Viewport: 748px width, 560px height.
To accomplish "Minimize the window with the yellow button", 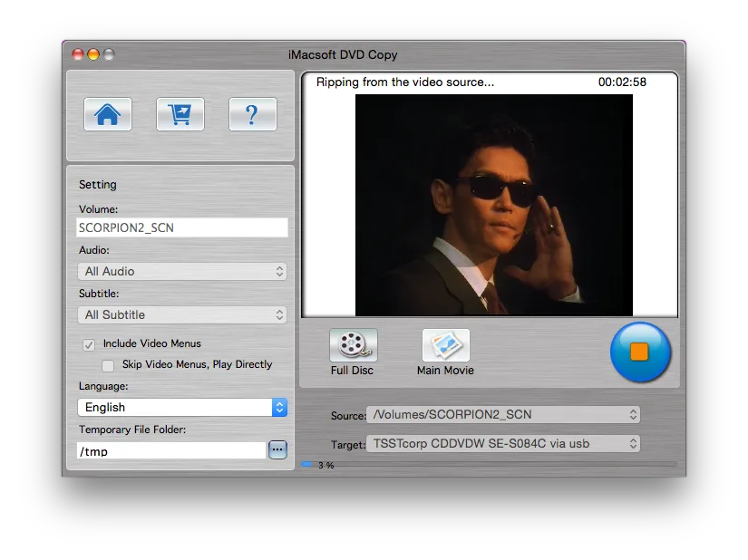I will tap(93, 54).
